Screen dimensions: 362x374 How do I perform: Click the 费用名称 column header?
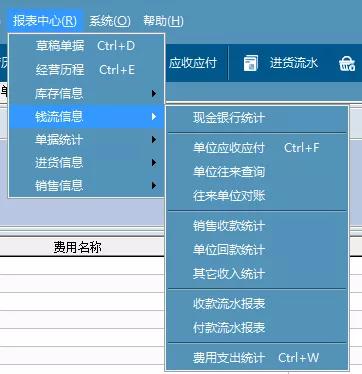pos(77,247)
